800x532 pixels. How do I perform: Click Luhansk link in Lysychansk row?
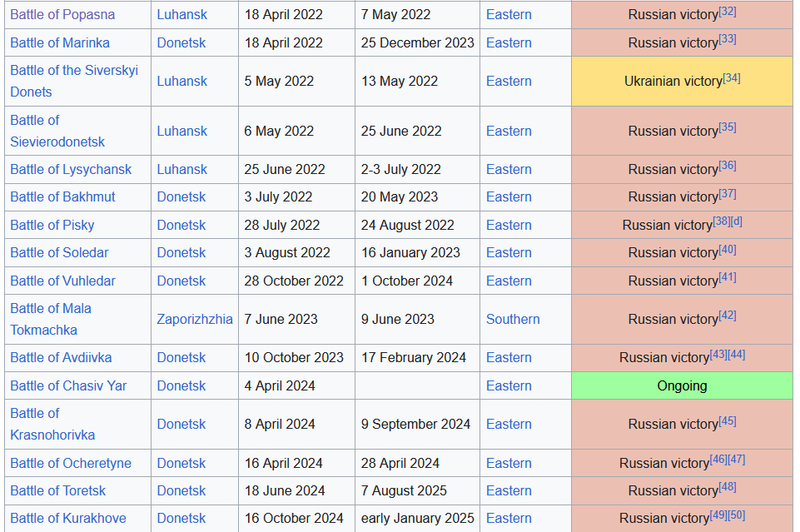[181, 169]
